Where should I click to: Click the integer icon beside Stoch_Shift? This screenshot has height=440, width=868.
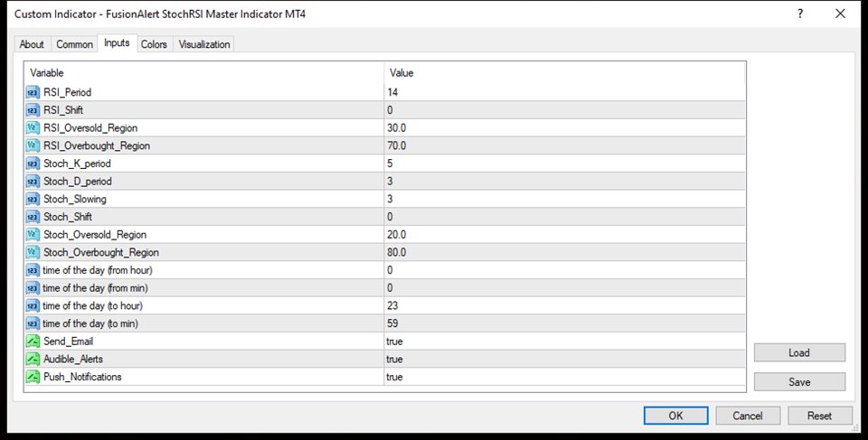(33, 217)
